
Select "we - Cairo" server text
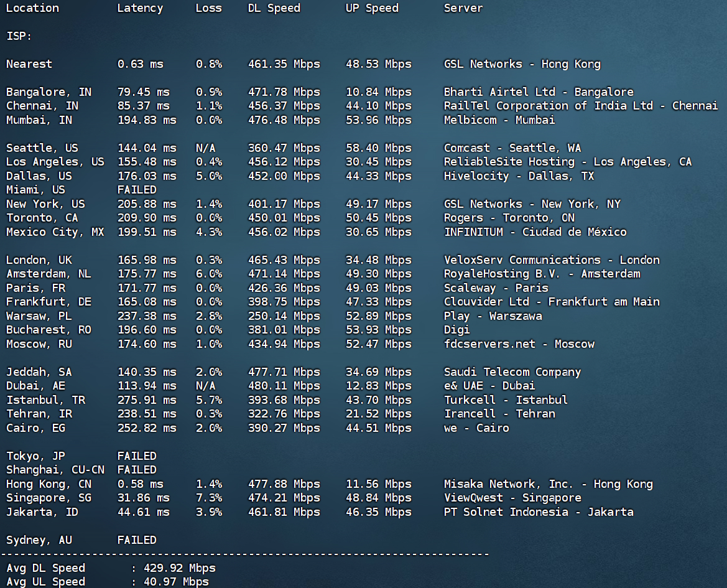[x=476, y=428]
